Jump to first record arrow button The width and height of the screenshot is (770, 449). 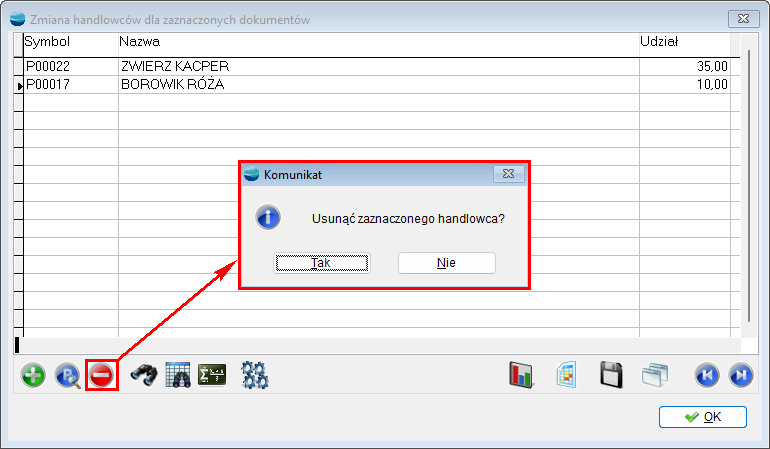click(x=707, y=376)
